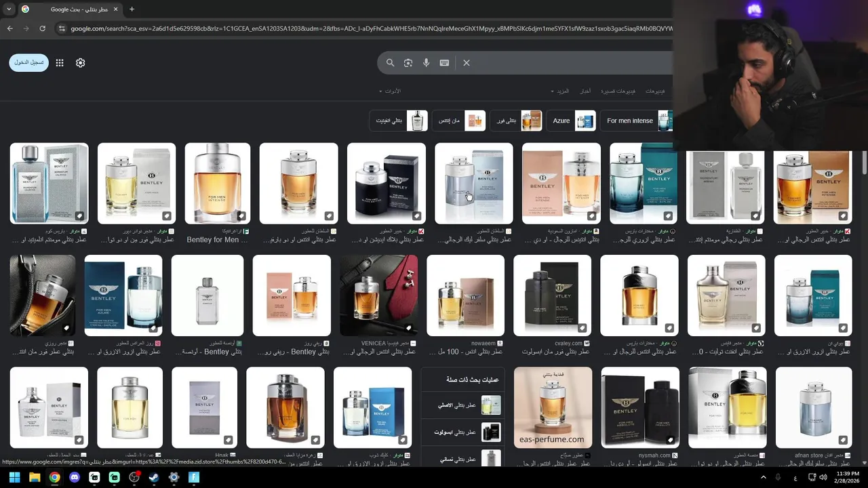Clear search query with the X icon
This screenshot has width=868, height=488.
[x=467, y=62]
